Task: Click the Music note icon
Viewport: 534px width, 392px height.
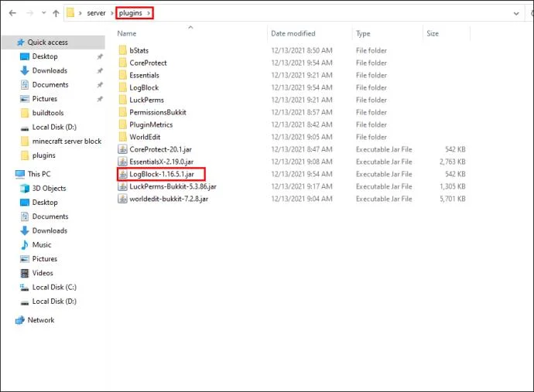Action: click(25, 244)
